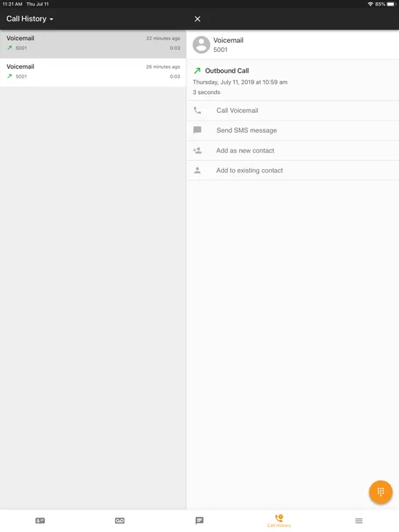
Task: Tap Call Voicemail
Action: click(292, 110)
